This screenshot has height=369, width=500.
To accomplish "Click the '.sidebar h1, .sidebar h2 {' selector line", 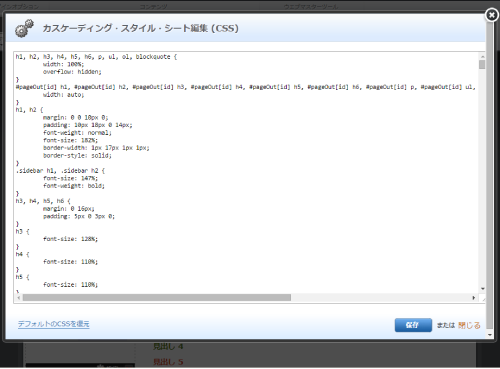I will (x=60, y=171).
